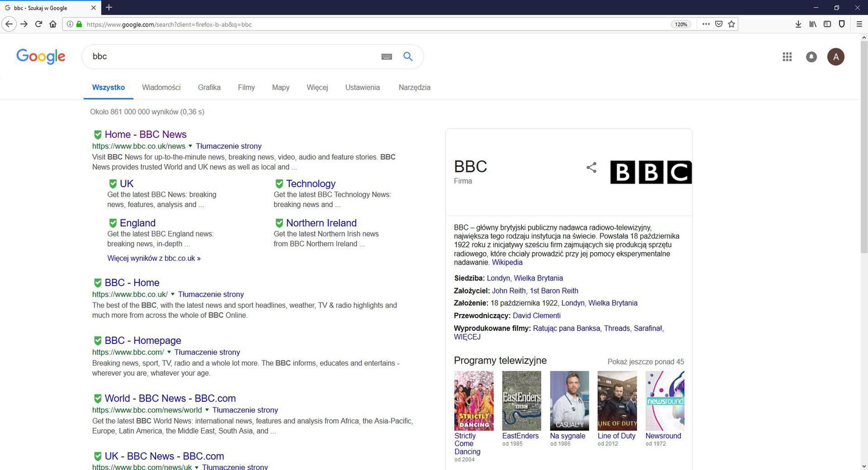Viewport: 868px width, 470px height.
Task: Click 'Ratując pana Banksa' film link
Action: (566, 328)
